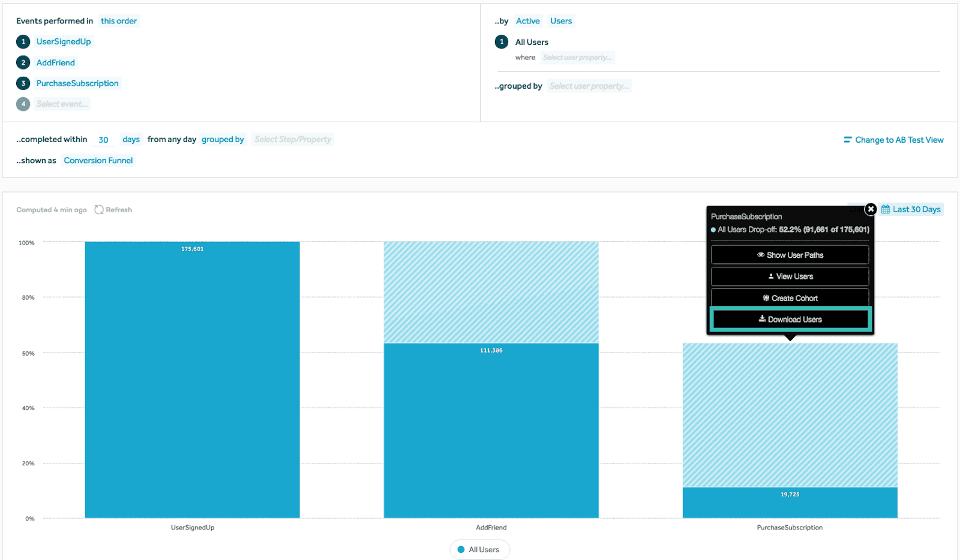Click segment 1 circle beside All Users
The width and height of the screenshot is (960, 560).
(x=502, y=42)
